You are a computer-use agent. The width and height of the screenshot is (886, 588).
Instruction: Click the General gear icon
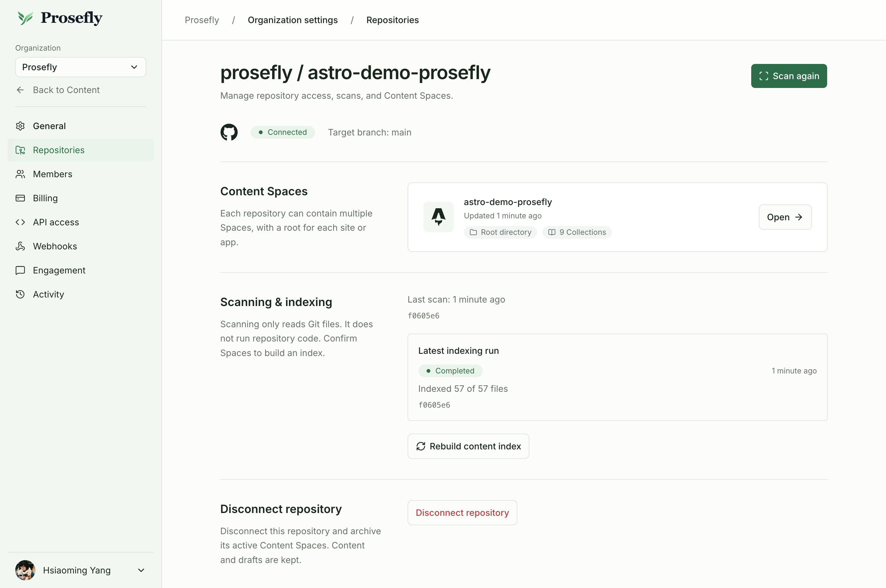(x=20, y=126)
